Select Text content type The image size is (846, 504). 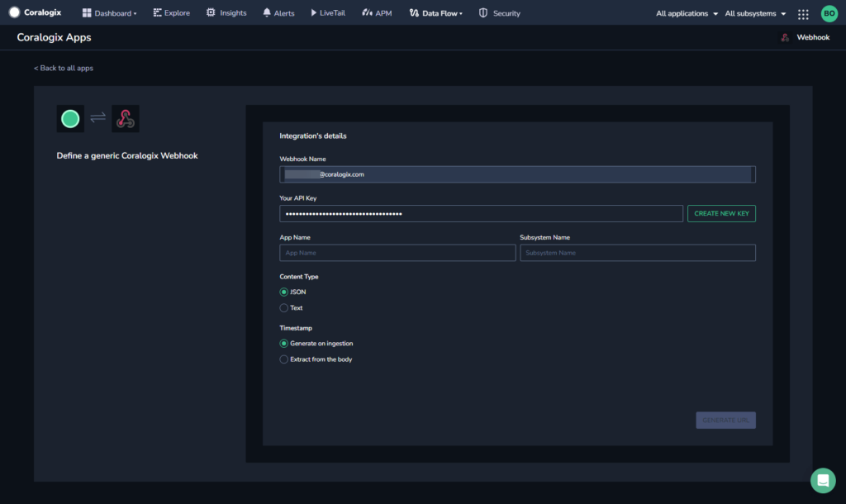pos(284,308)
